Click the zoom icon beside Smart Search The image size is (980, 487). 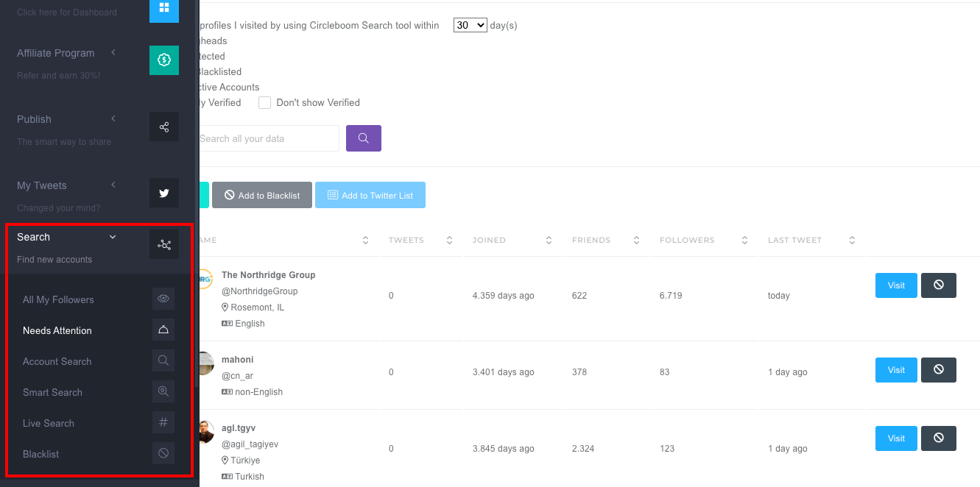click(x=163, y=391)
